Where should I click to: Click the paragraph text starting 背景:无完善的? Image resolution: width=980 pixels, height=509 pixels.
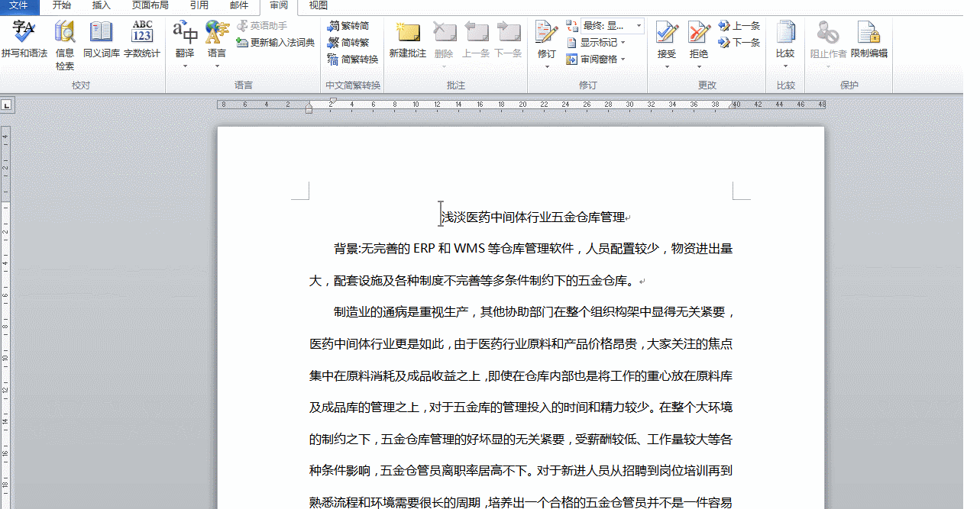(521, 265)
